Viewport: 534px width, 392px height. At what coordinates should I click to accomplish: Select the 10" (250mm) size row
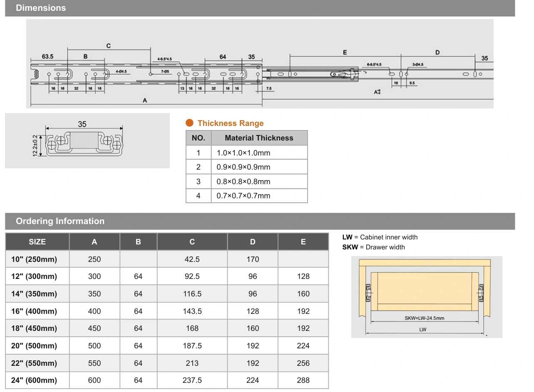[x=167, y=259]
